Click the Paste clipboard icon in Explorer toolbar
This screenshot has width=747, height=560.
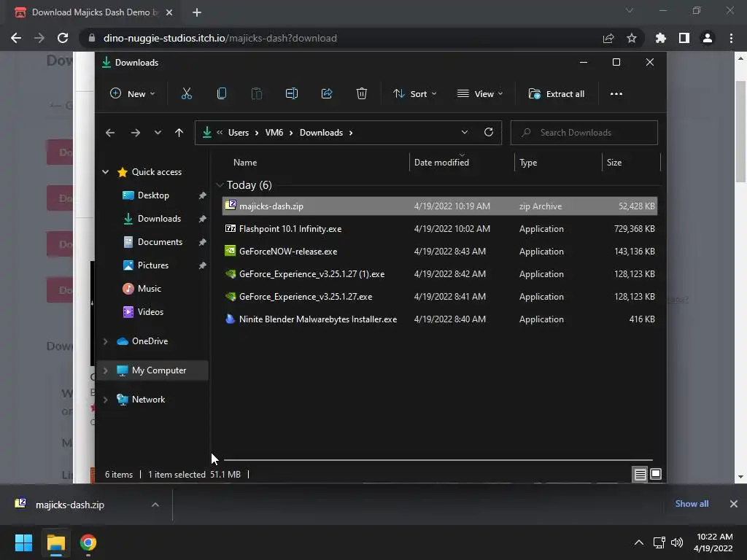pos(256,94)
